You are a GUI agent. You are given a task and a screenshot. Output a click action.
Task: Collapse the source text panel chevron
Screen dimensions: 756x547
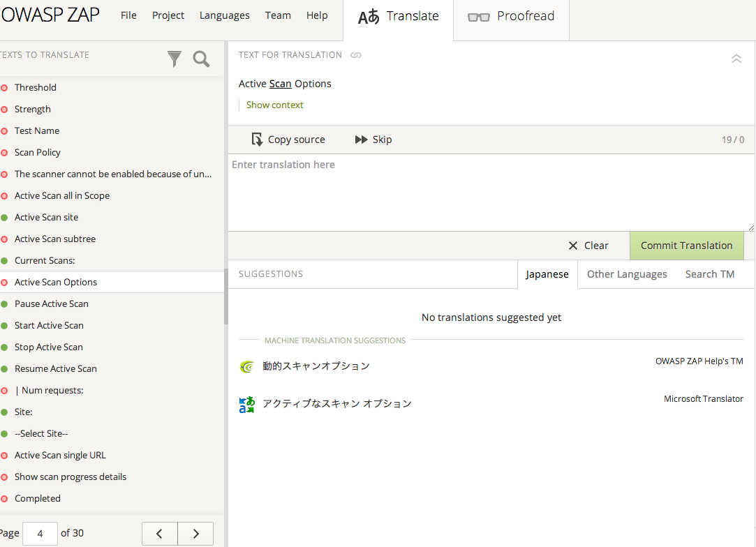tap(736, 59)
